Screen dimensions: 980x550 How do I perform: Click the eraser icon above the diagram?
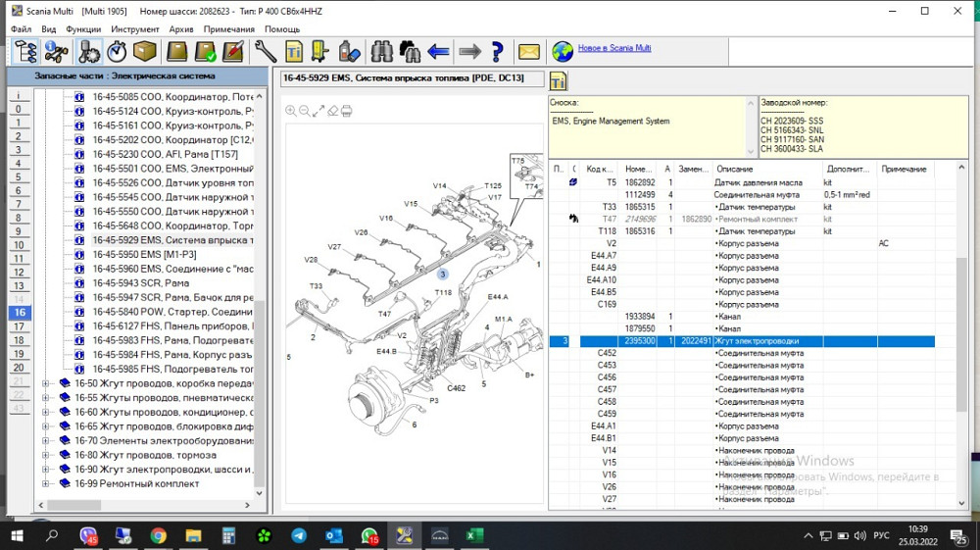pos(332,112)
